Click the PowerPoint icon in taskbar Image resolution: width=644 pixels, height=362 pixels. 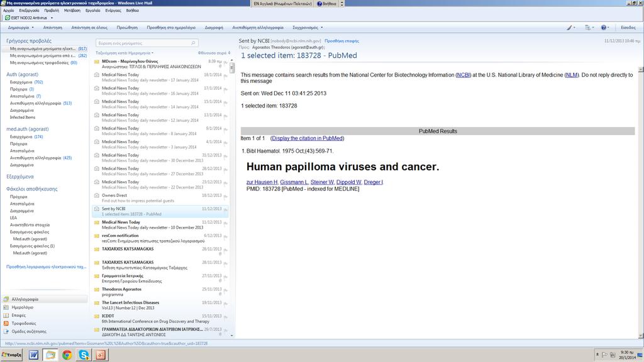click(101, 354)
